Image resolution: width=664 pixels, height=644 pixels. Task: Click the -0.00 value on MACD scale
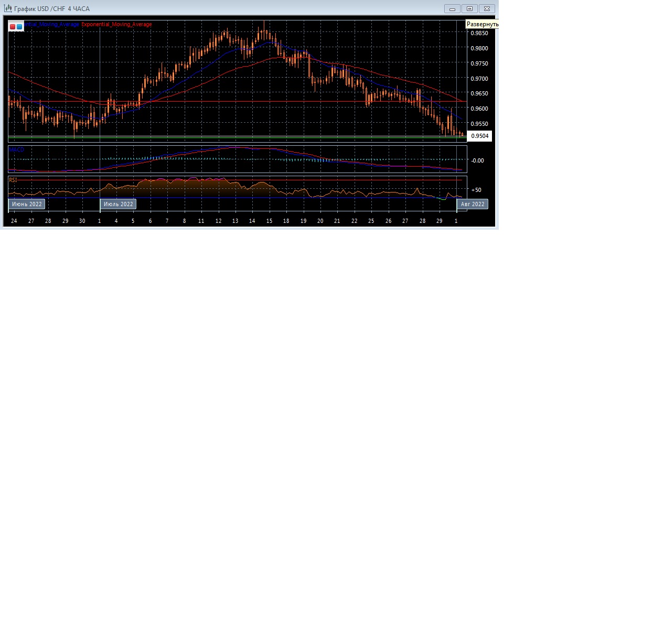(477, 160)
